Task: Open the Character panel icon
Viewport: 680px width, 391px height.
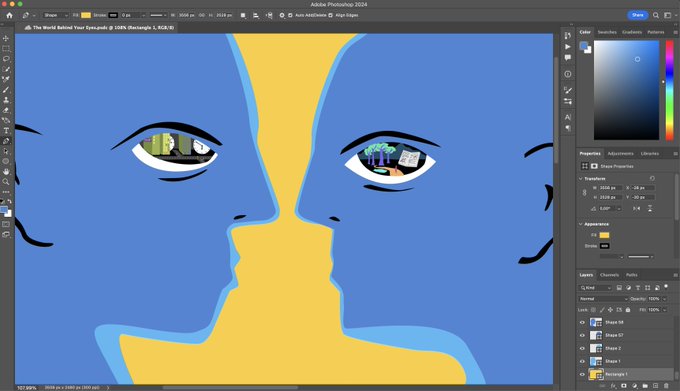Action: click(x=568, y=117)
